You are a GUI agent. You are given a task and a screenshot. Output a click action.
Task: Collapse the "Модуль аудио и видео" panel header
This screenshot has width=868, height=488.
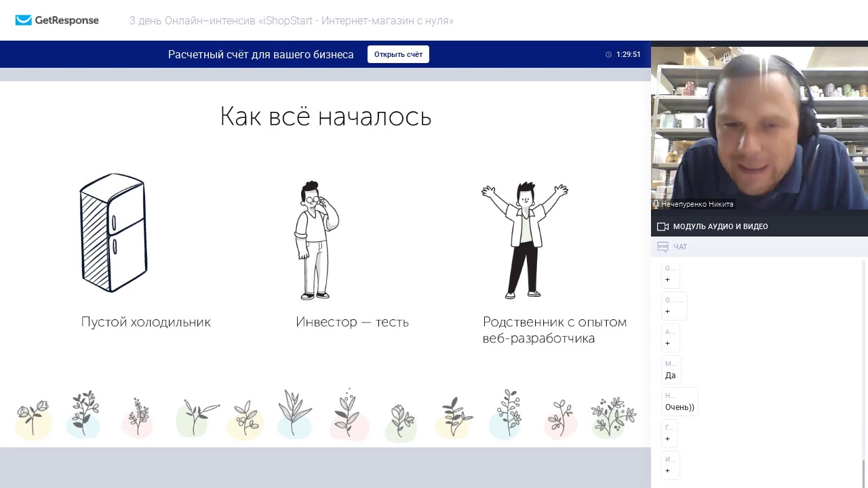pos(759,226)
